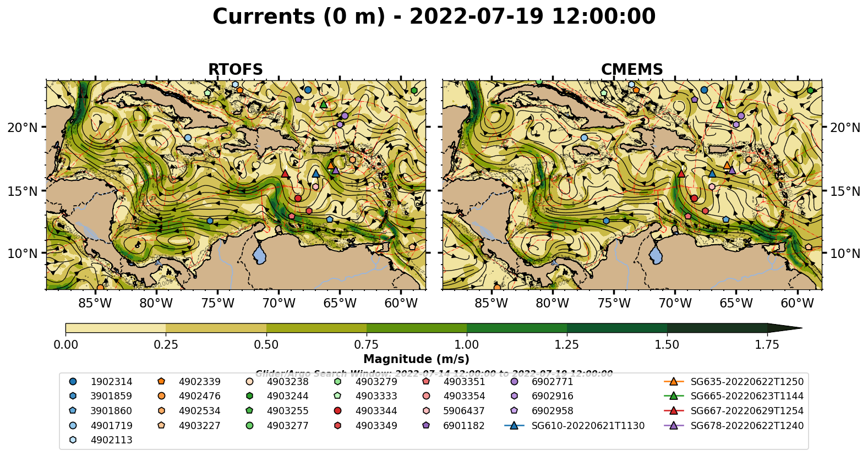Screen dimensions: 868x456
Task: Select the light blue circle for 4901719
Action: point(73,425)
